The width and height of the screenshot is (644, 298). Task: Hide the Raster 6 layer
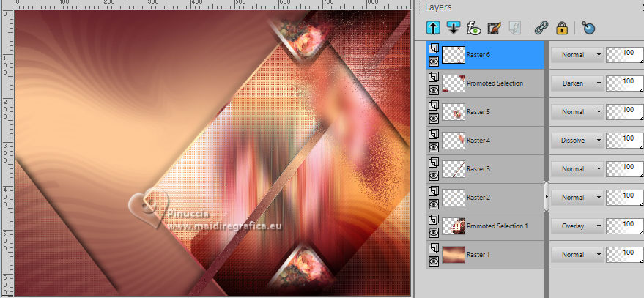click(x=434, y=62)
